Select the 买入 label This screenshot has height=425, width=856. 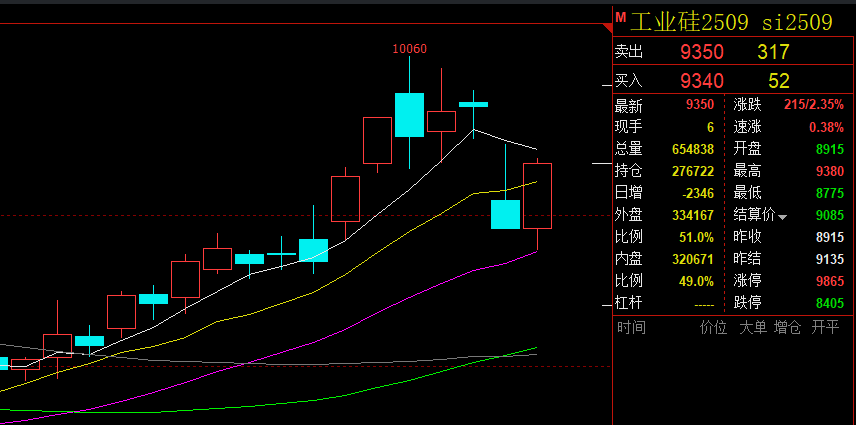(629, 81)
